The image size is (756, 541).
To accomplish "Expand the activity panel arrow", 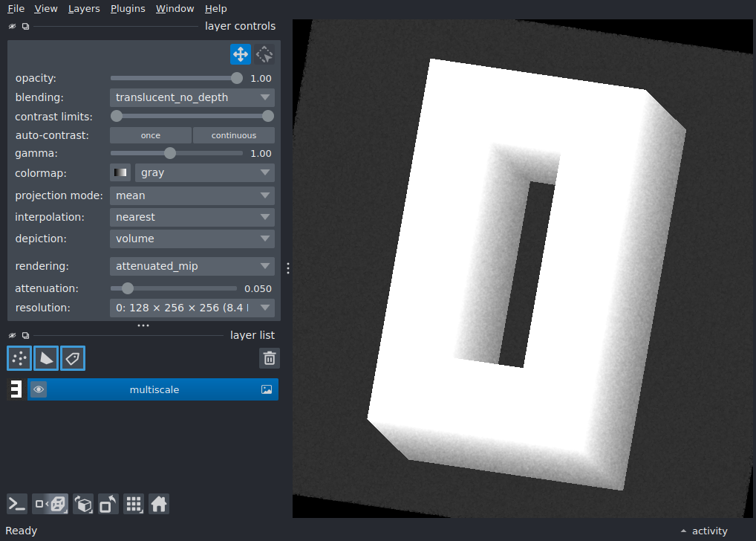I will pyautogui.click(x=683, y=531).
